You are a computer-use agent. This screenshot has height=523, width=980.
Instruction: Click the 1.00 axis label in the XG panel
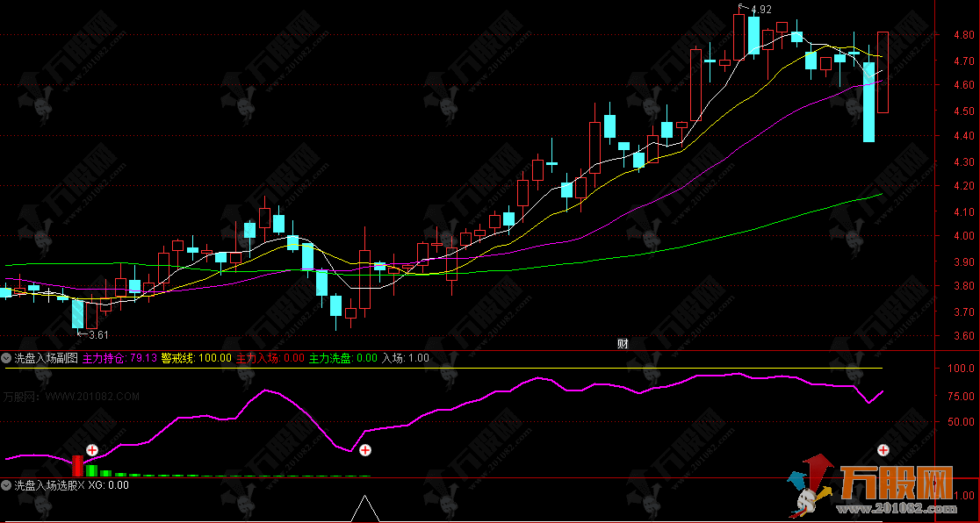966,496
